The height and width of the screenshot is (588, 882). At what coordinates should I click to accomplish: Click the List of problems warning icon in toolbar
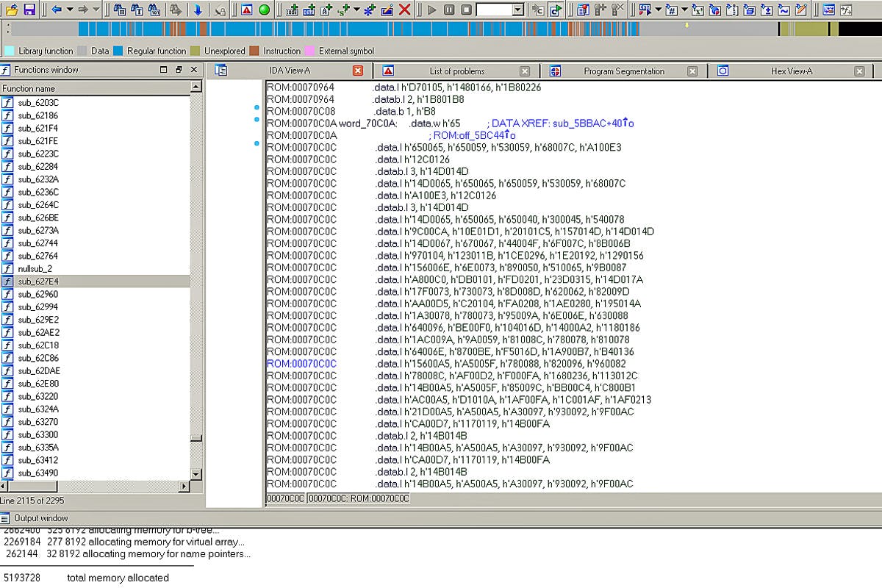coord(246,10)
